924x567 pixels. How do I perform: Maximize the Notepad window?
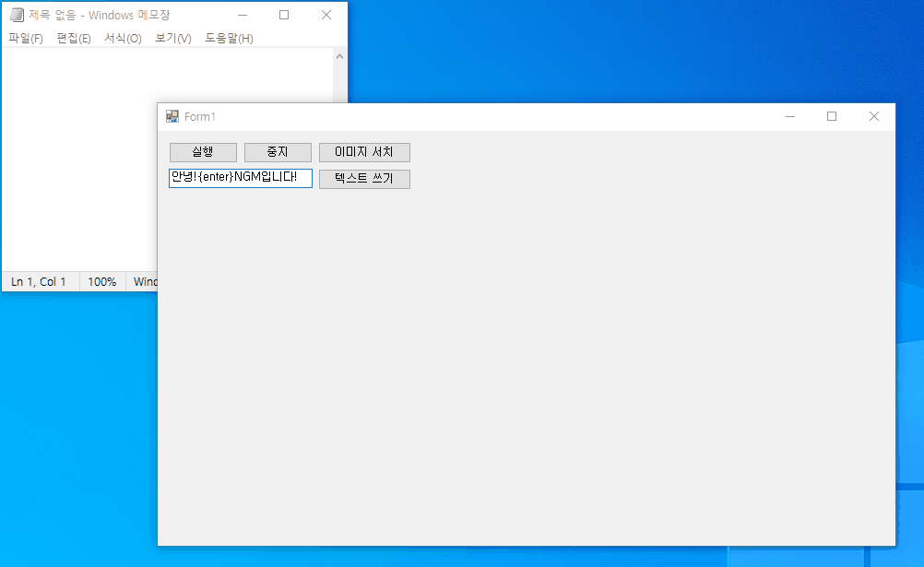point(284,16)
